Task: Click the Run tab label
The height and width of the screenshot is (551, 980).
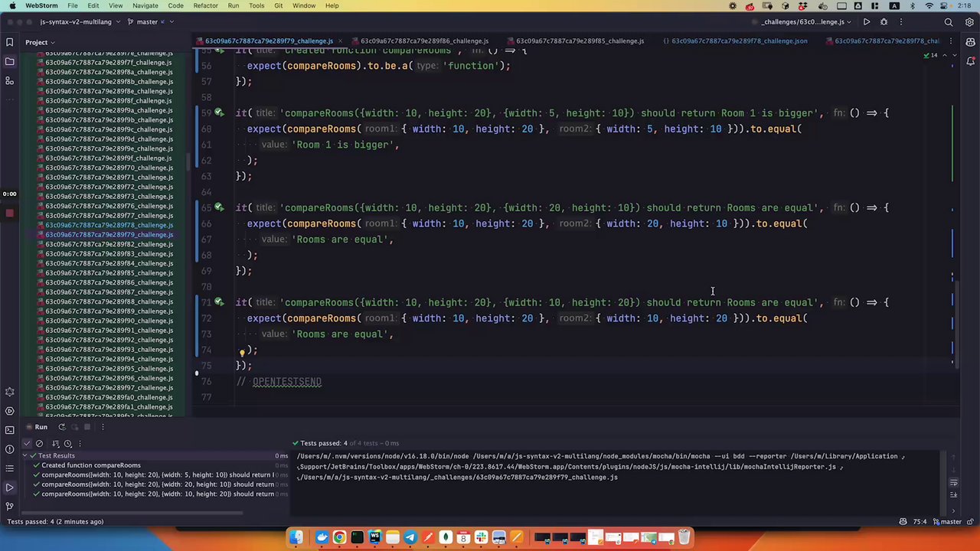Action: click(41, 427)
